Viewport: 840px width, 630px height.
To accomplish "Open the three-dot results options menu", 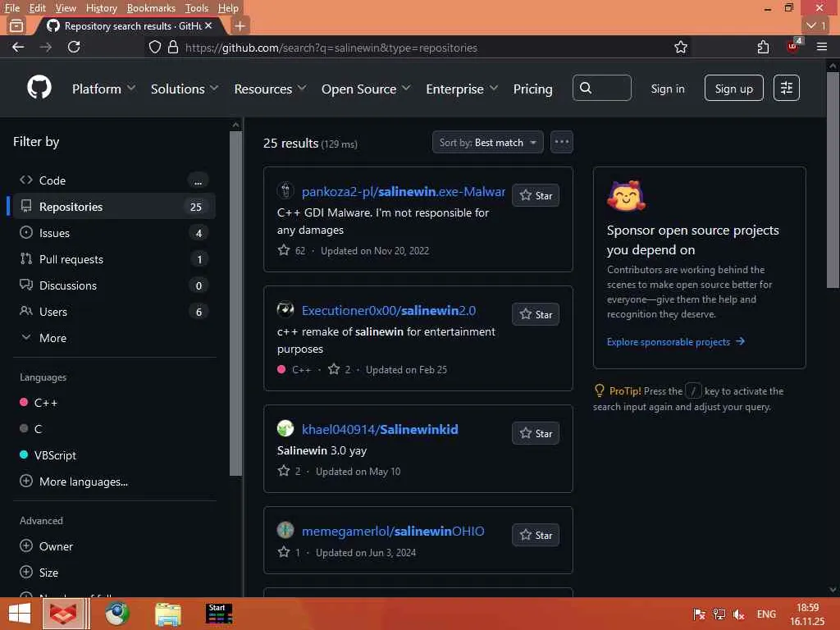I will (x=561, y=142).
